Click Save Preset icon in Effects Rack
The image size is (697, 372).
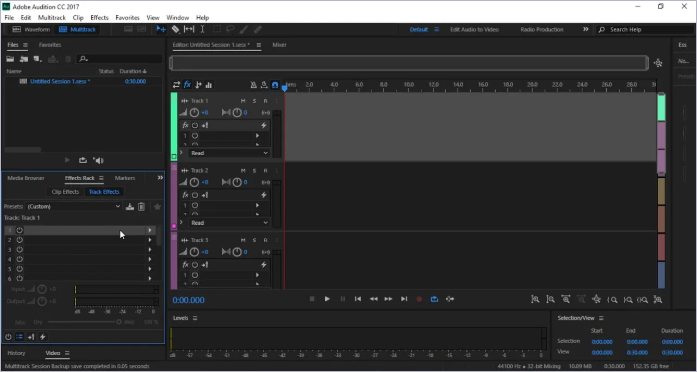click(130, 207)
